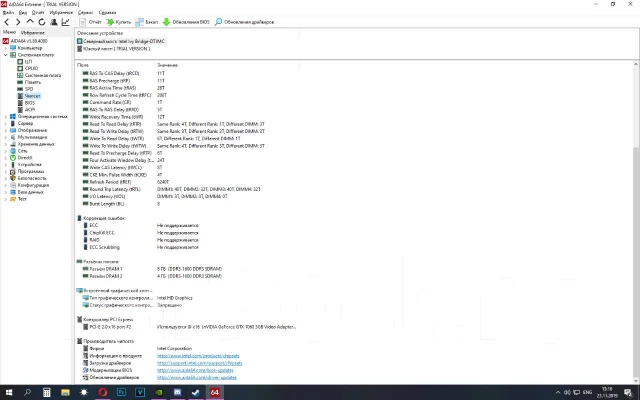Click the Конфигурация tree icon
Viewport: 640px width, 400px height.
13,185
